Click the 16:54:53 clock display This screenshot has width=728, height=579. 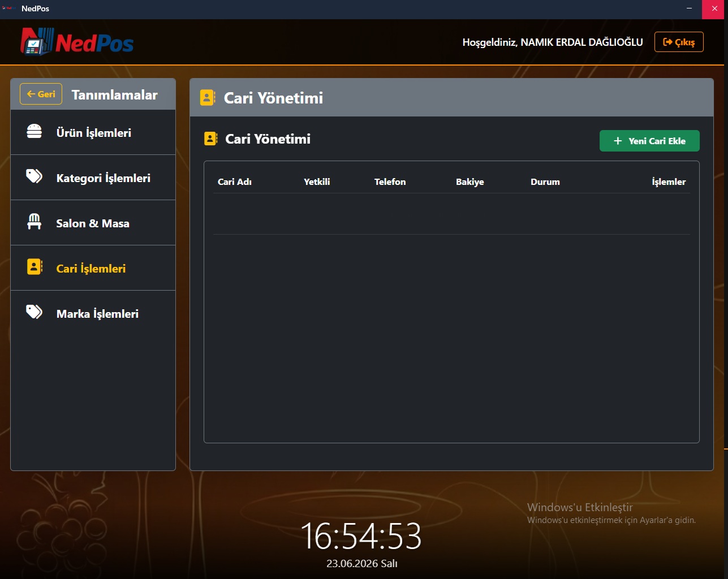tap(361, 536)
